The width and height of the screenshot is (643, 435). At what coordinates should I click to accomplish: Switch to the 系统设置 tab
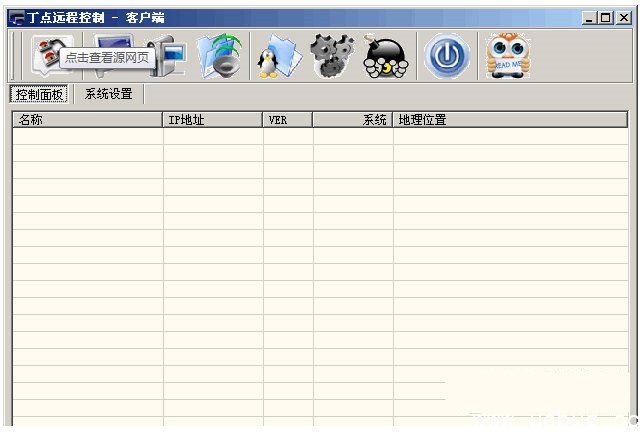click(108, 94)
